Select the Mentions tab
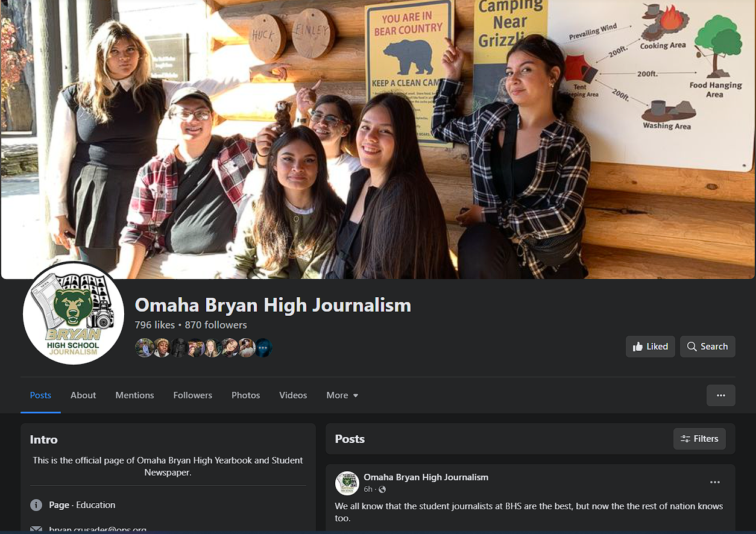 (x=134, y=395)
